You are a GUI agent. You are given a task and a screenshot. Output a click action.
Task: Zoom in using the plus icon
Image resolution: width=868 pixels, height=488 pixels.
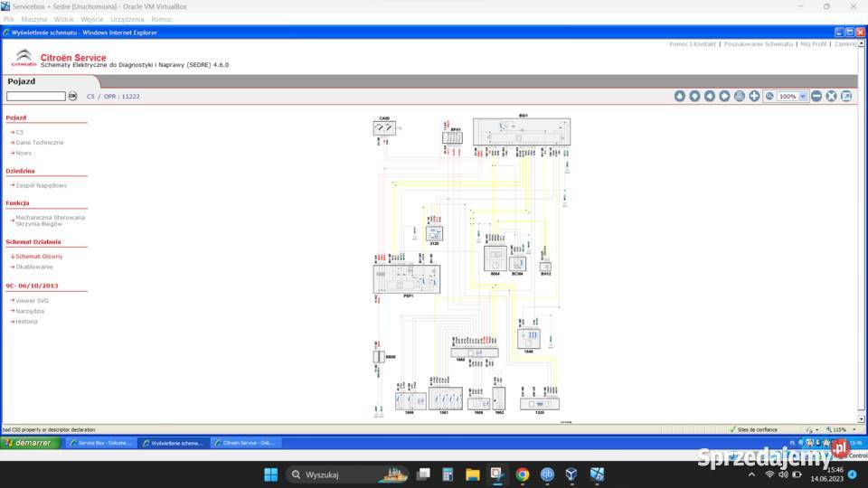pyautogui.click(x=755, y=96)
